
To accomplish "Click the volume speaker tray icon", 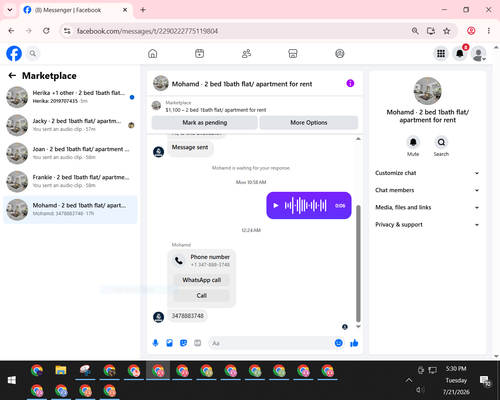I will click(420, 390).
